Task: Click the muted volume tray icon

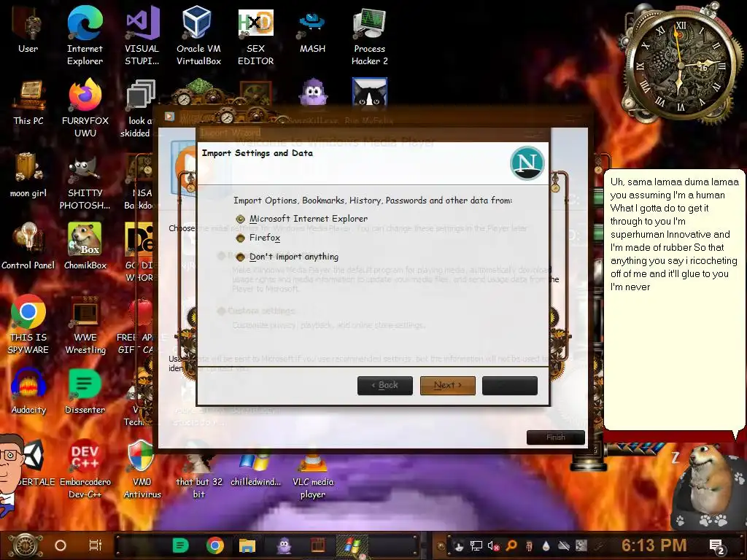Action: (493, 545)
